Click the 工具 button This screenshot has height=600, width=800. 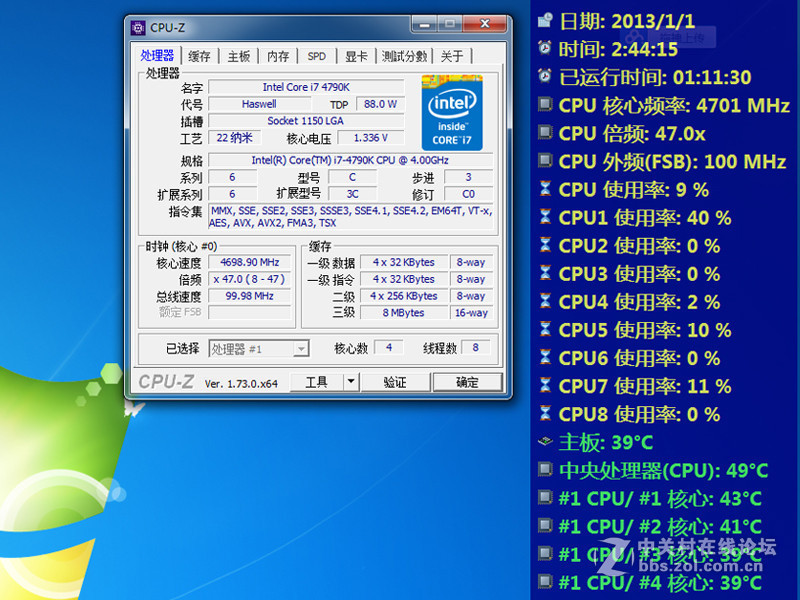[x=316, y=382]
